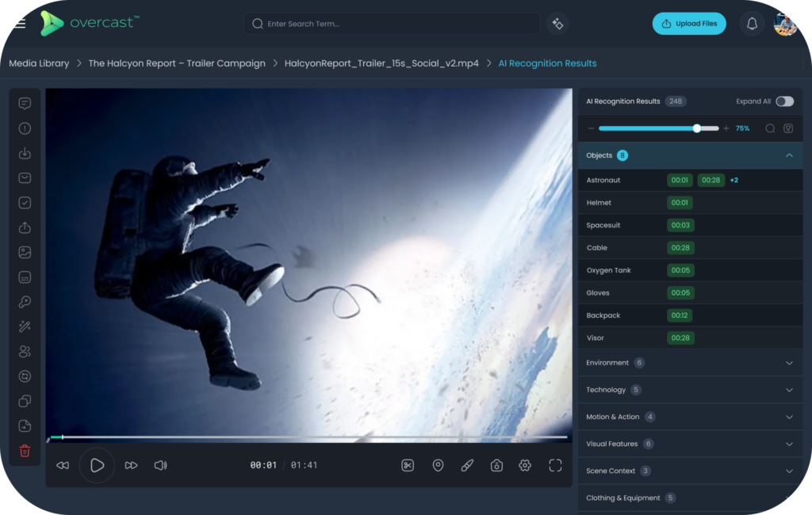Screen dimensions: 812x515
Task: Adjust the confidence threshold slider handle
Action: (696, 128)
